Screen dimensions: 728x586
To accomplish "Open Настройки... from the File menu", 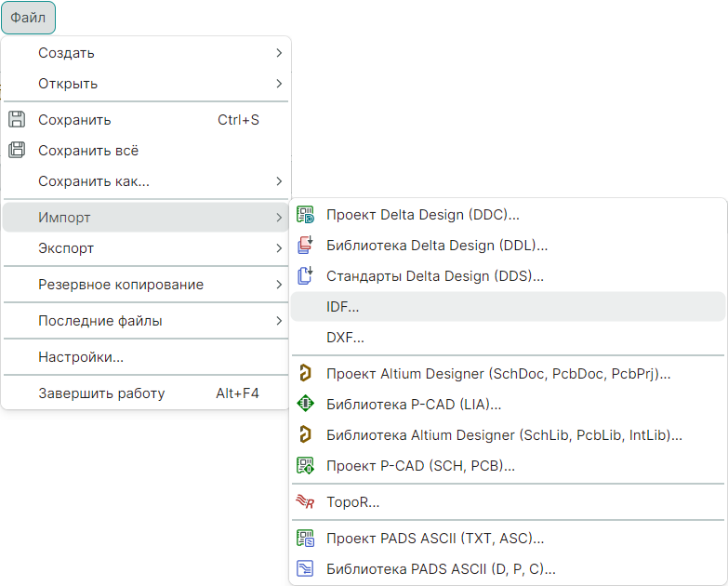I will click(x=81, y=356).
